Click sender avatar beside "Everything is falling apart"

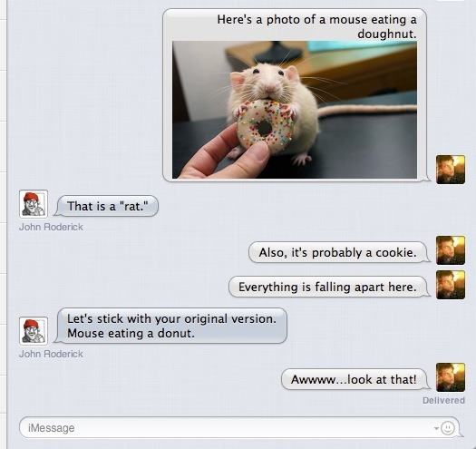click(451, 285)
